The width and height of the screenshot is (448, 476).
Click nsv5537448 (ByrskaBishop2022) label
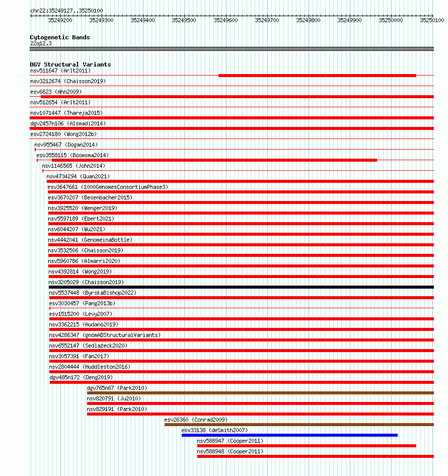click(x=93, y=293)
